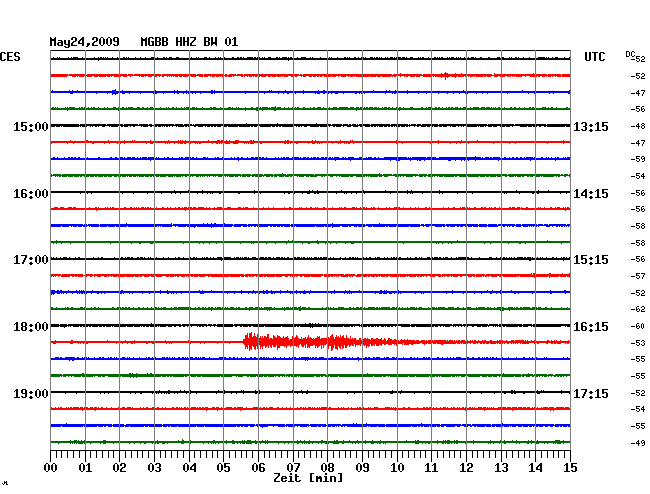Click the DC column header label
This screenshot has width=650, height=494.
pyautogui.click(x=630, y=54)
